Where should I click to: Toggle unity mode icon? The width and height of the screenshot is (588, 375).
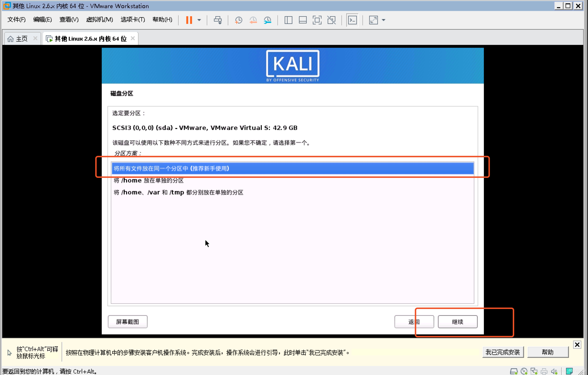point(331,20)
